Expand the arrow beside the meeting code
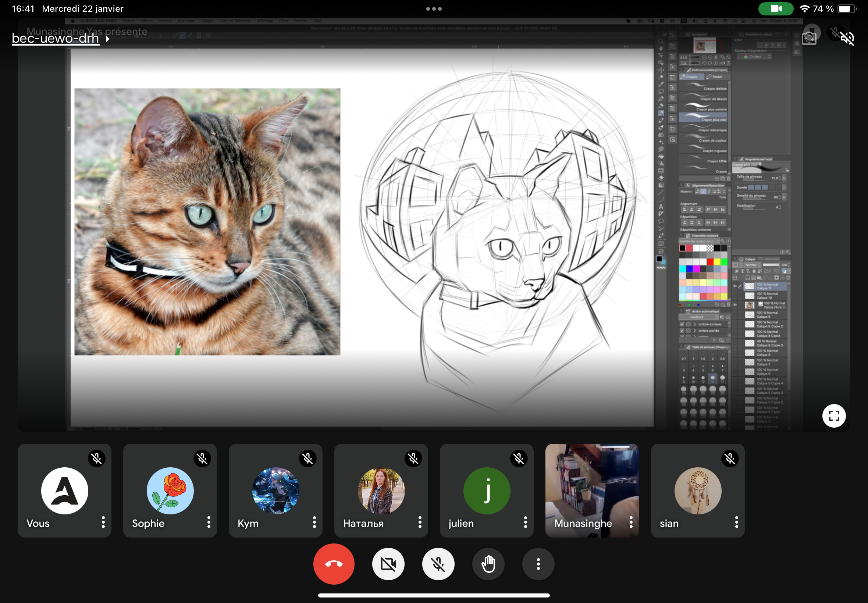This screenshot has height=603, width=868. (108, 39)
